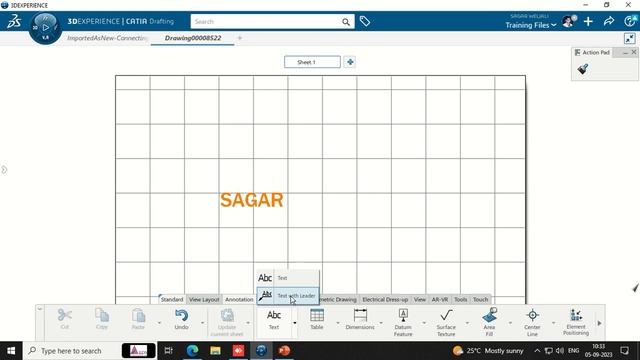The height and width of the screenshot is (360, 640).
Task: Open the Help icon in top bar
Action: point(631,21)
